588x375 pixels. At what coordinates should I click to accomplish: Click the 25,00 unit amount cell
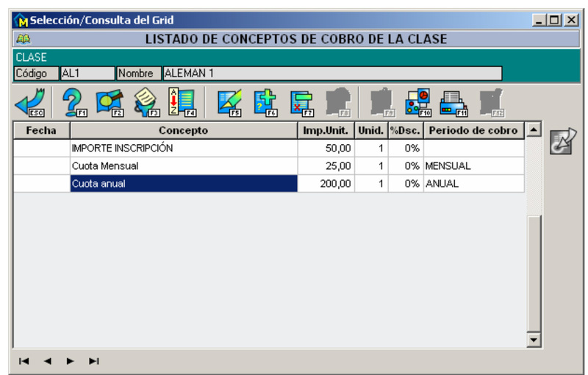tap(326, 165)
